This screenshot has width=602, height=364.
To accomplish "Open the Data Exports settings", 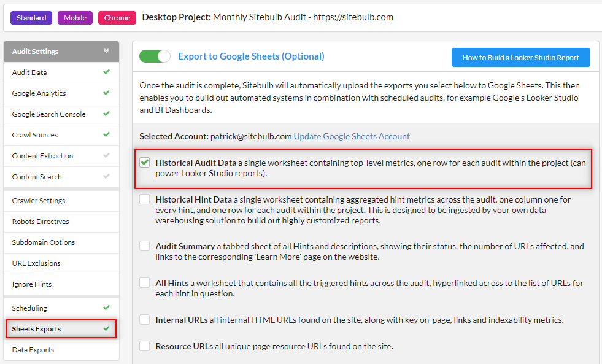I will click(x=61, y=350).
